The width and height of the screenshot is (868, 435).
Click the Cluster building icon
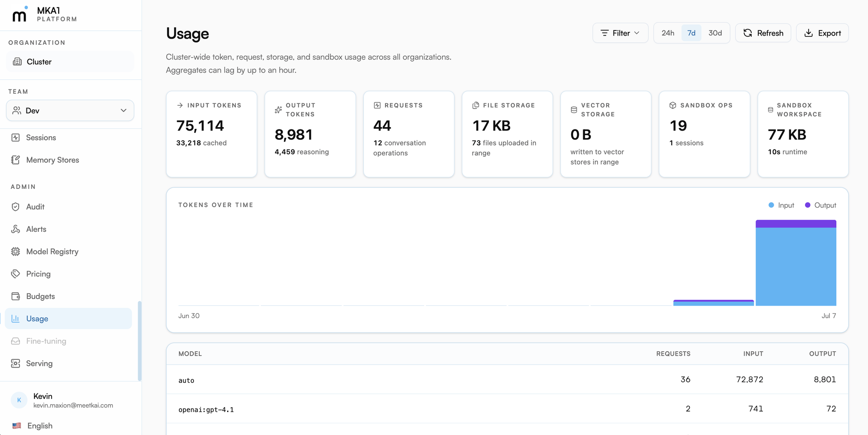pyautogui.click(x=17, y=62)
